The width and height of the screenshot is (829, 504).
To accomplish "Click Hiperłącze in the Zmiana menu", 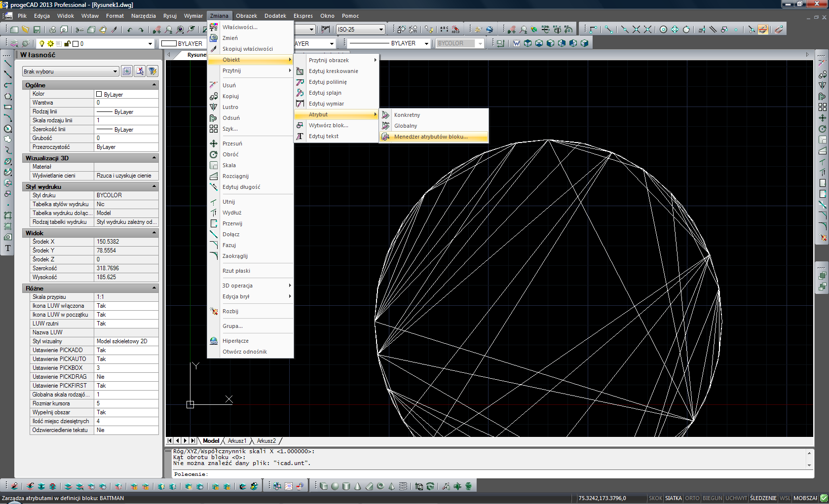I will tap(235, 341).
